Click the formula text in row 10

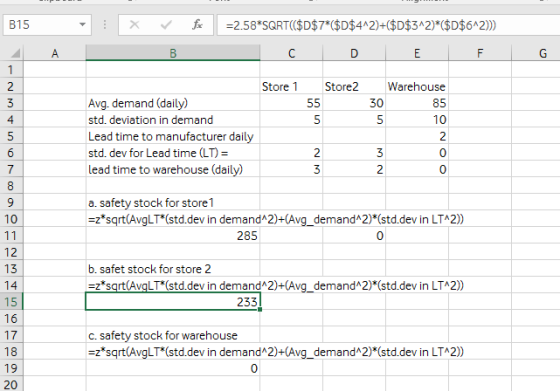point(276,219)
